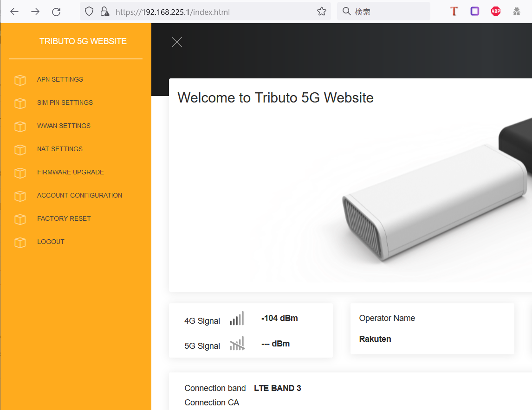Open FIRMWARE UPGRADE
The image size is (532, 410).
[x=71, y=172]
